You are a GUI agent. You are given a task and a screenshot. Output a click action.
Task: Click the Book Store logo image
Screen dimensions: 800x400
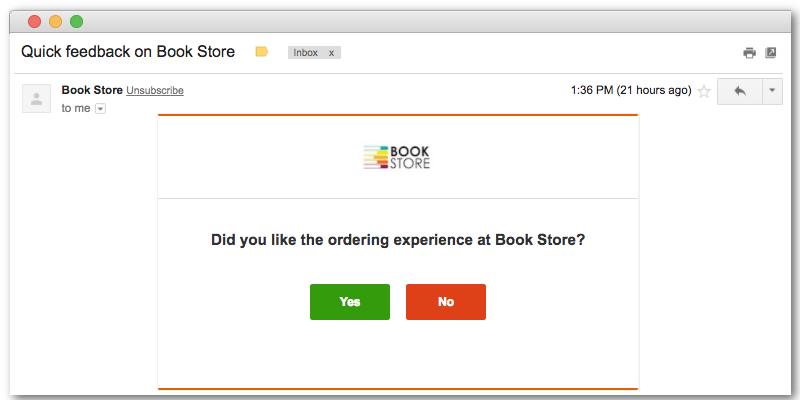pos(397,157)
